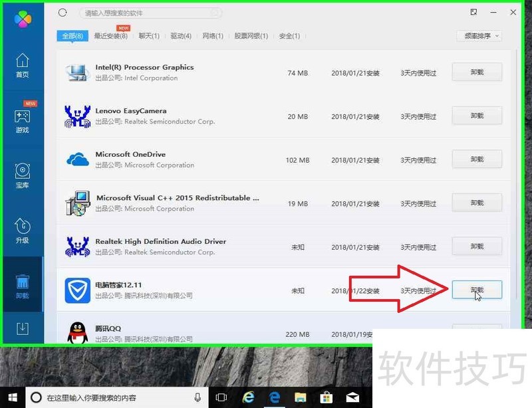Click the 'Realtek High Definition Audio Driver' name
Screen dimensions: 532x408
click(x=161, y=241)
